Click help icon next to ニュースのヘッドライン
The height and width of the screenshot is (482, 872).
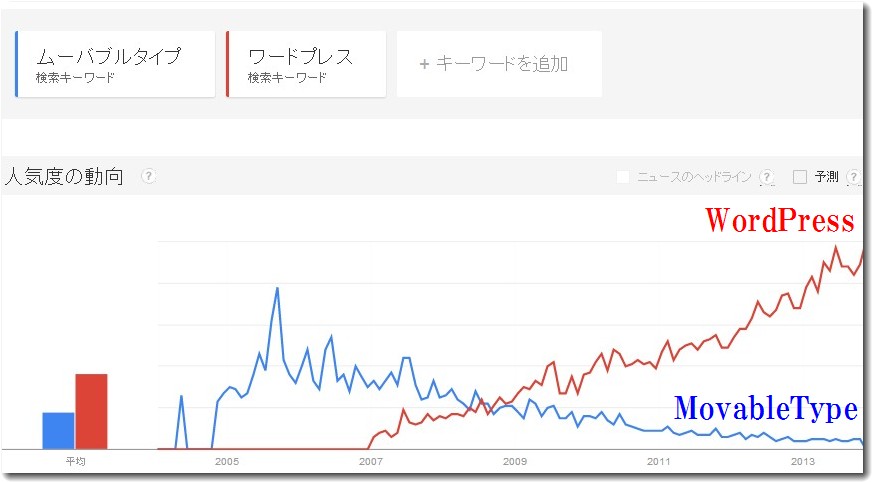pyautogui.click(x=766, y=177)
